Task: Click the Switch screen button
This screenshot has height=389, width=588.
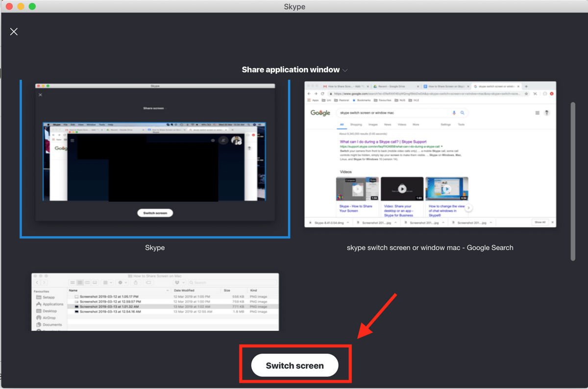Action: click(x=294, y=365)
